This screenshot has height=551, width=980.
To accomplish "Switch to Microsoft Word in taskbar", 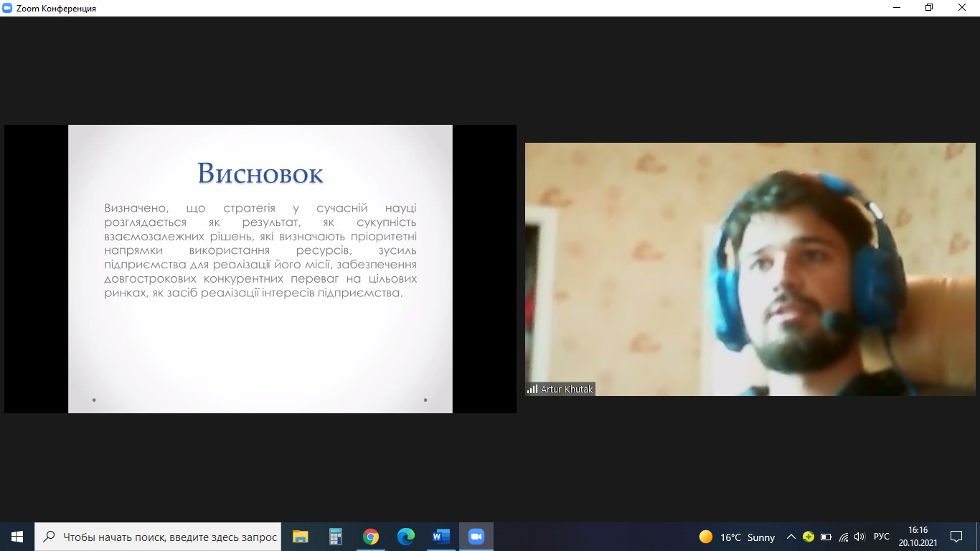I will coord(441,537).
